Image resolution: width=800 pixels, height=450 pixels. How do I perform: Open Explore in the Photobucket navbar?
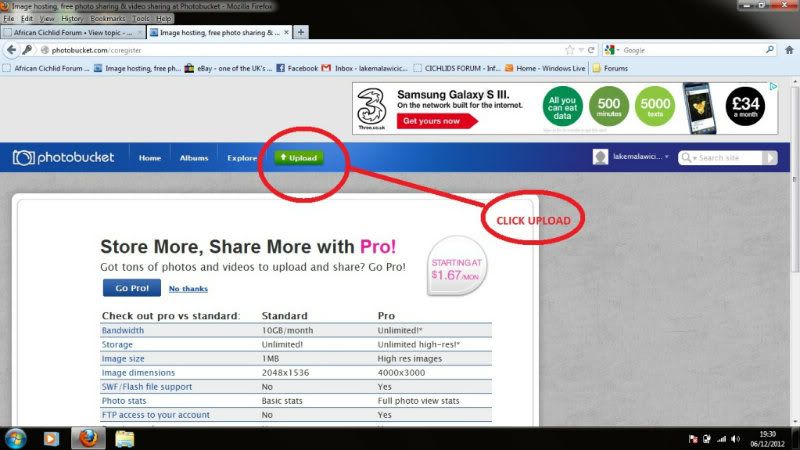[x=242, y=158]
